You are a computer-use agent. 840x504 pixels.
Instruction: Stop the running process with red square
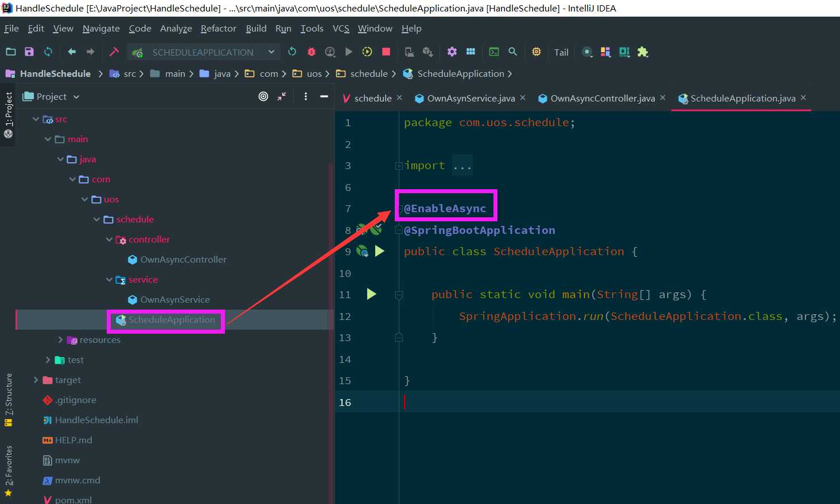click(x=386, y=52)
